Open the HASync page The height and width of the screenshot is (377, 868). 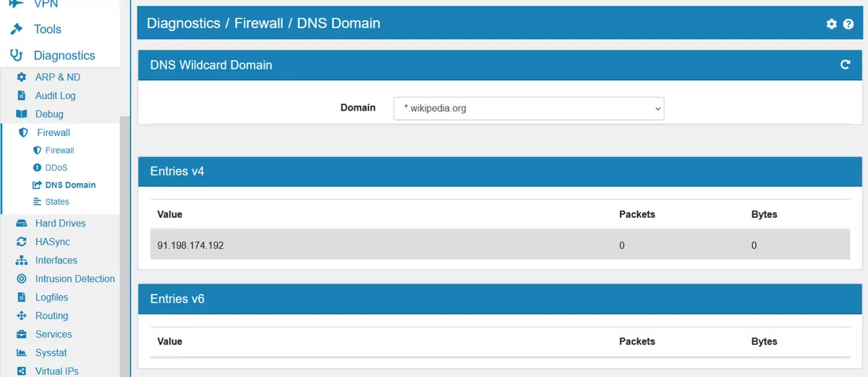(53, 242)
